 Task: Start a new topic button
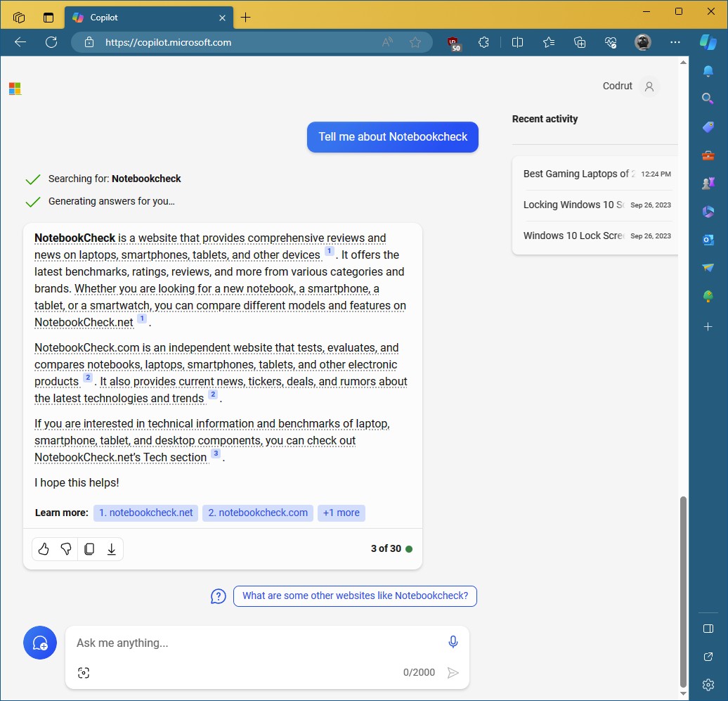tap(40, 643)
